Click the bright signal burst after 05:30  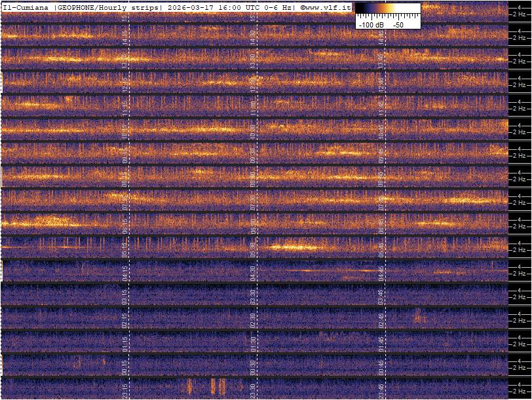292,247
